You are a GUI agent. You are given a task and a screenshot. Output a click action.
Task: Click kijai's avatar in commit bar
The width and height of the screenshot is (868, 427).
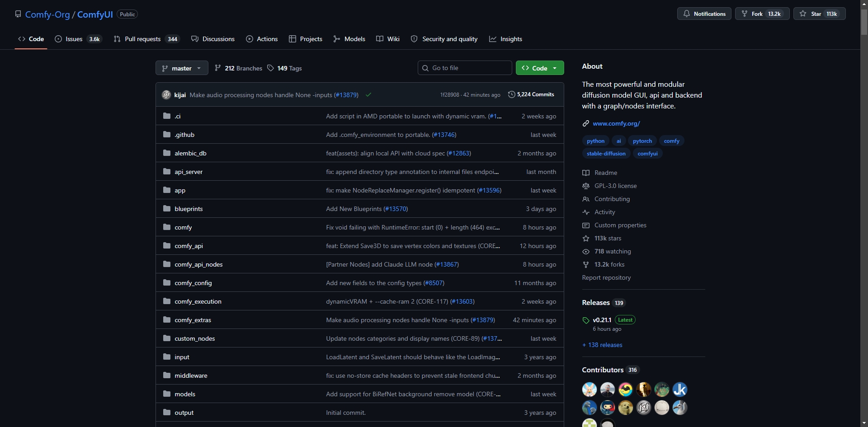point(166,95)
